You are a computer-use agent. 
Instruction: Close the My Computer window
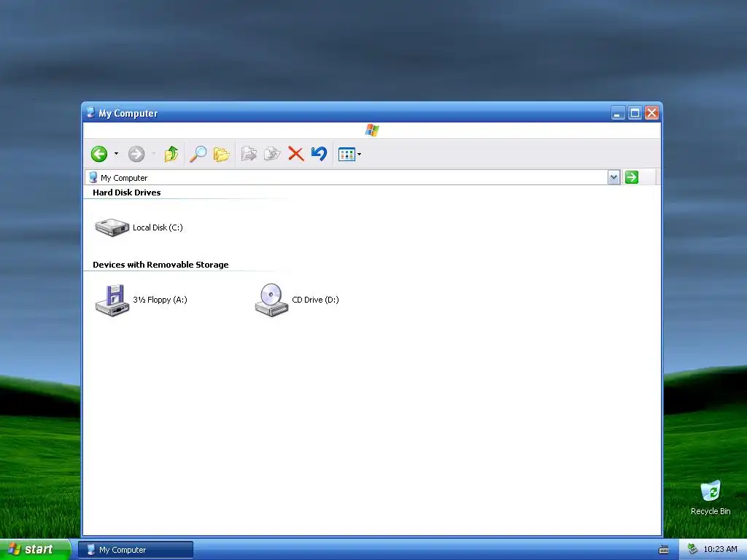pos(651,113)
